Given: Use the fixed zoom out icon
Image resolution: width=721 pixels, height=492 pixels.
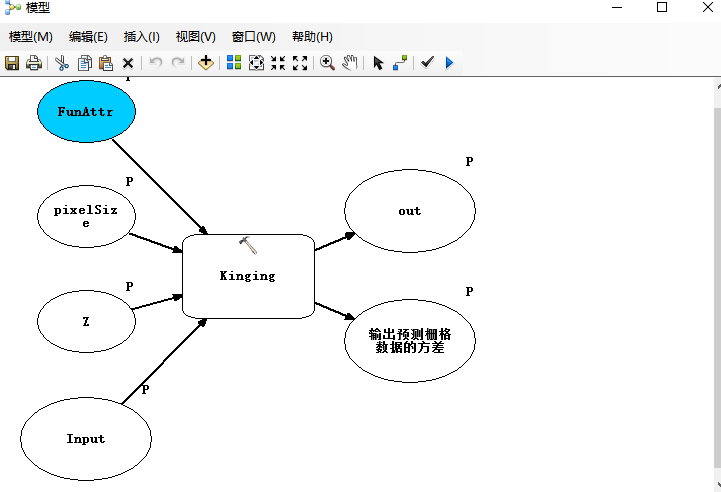Looking at the screenshot, I should tap(300, 63).
